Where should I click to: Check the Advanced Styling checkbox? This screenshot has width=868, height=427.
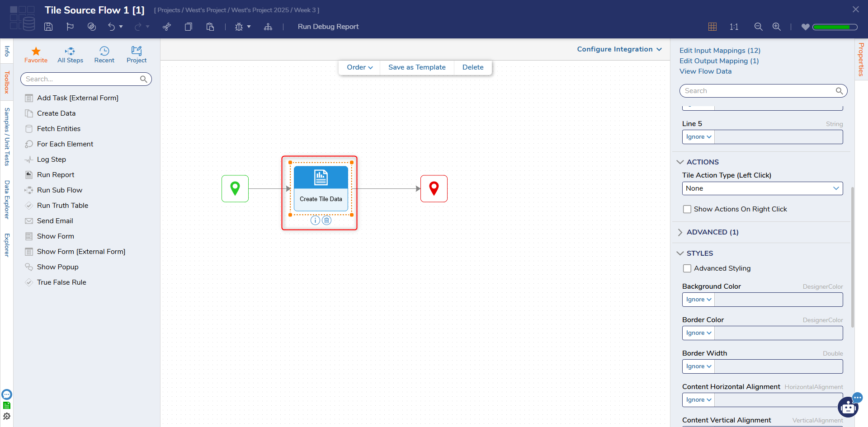point(687,268)
